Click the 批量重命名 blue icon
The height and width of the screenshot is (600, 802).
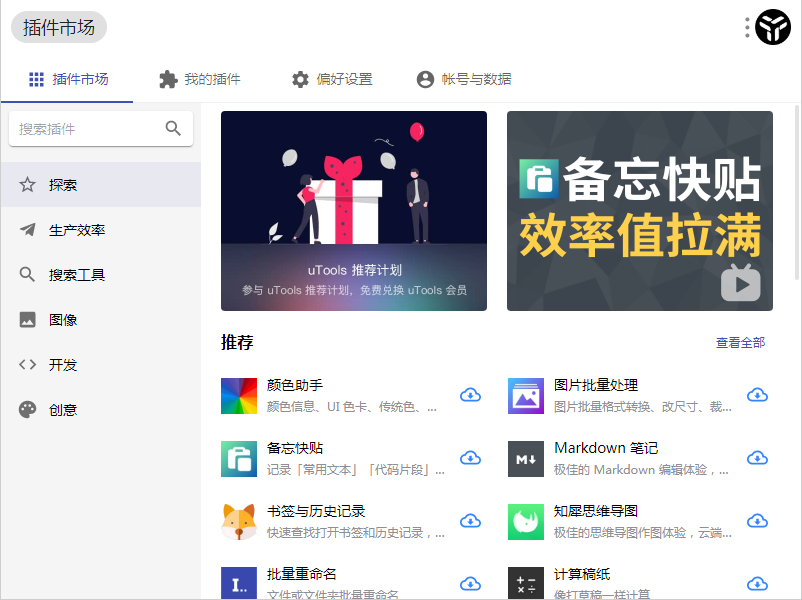click(239, 583)
